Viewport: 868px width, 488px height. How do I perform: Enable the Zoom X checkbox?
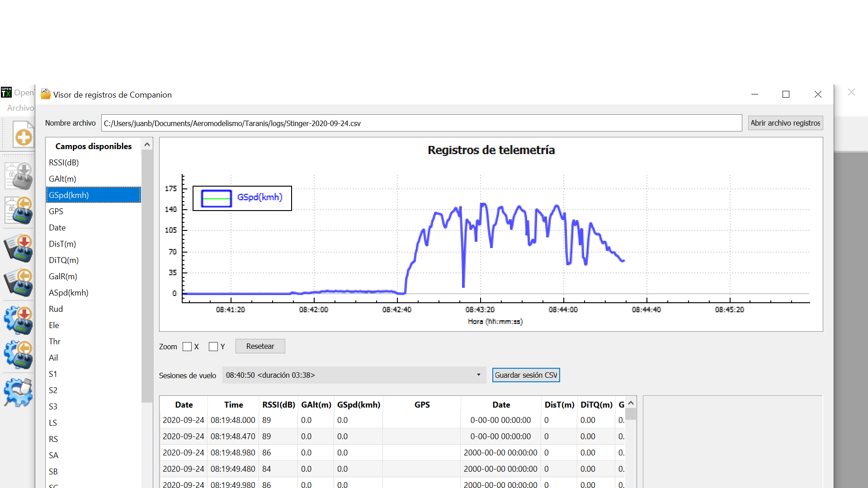pyautogui.click(x=187, y=347)
